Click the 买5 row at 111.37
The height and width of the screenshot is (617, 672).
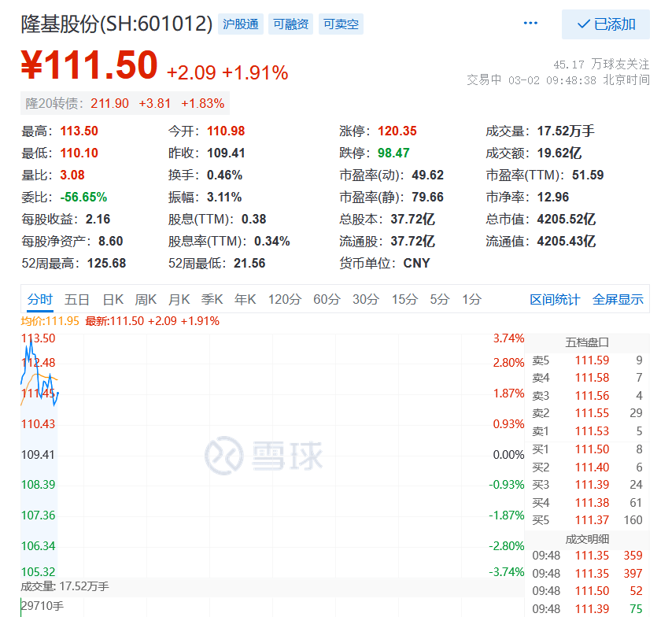pos(587,520)
